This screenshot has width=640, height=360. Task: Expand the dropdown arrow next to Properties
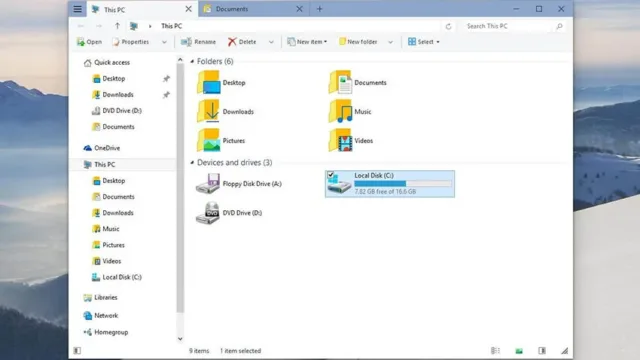[x=164, y=42]
